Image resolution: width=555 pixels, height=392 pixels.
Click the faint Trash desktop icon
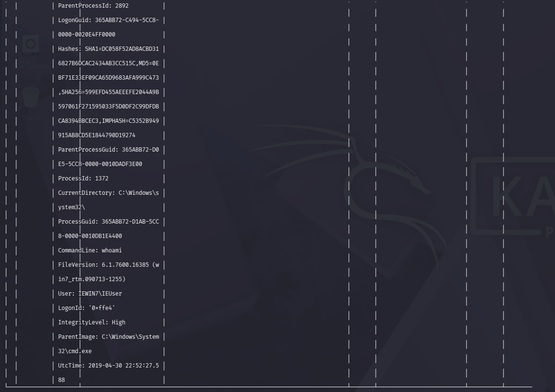point(31,97)
